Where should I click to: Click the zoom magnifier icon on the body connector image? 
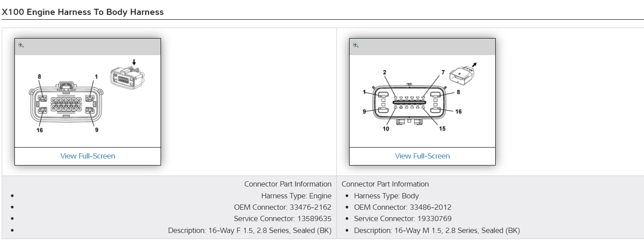coord(356,45)
